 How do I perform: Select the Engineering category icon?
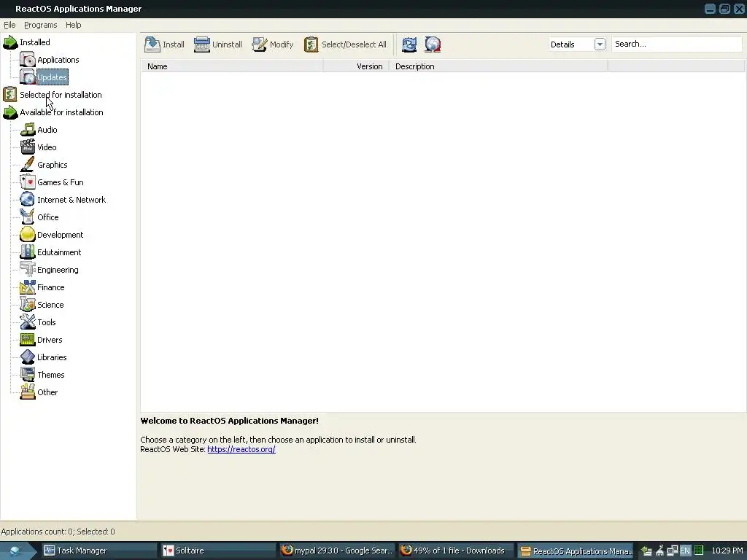[28, 270]
